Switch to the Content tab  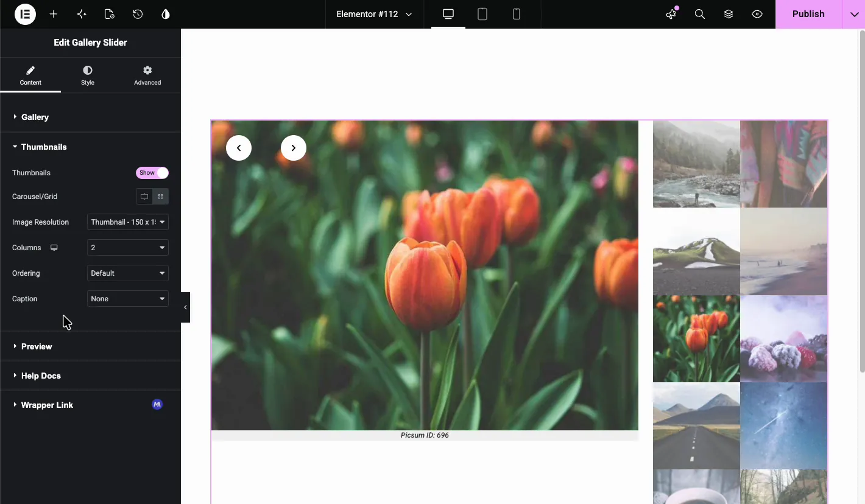point(30,76)
